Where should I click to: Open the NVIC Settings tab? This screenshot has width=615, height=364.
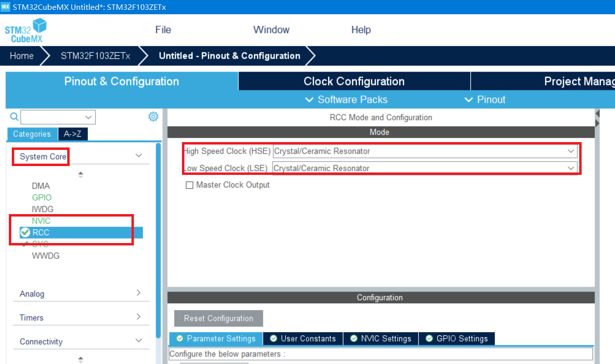pos(381,339)
